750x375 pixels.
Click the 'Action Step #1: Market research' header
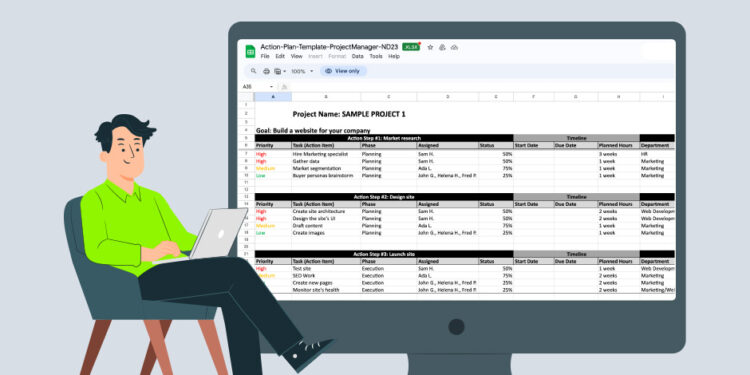point(384,138)
